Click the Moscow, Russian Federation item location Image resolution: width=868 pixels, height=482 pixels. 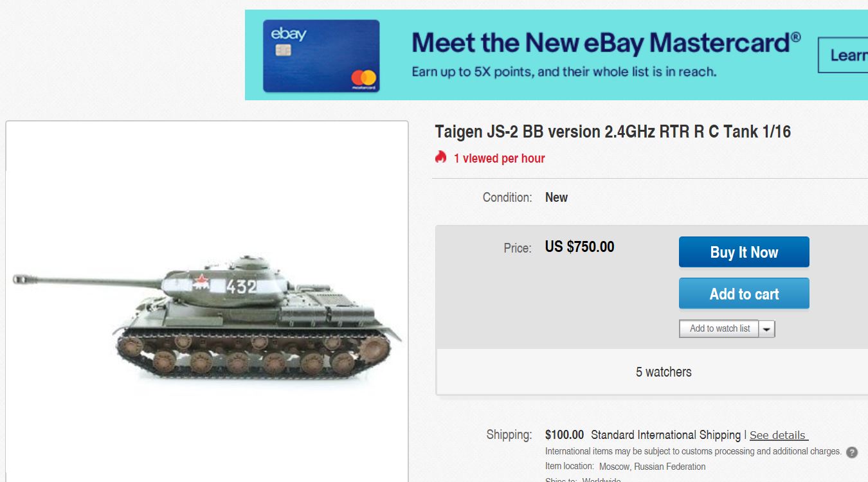pyautogui.click(x=652, y=467)
